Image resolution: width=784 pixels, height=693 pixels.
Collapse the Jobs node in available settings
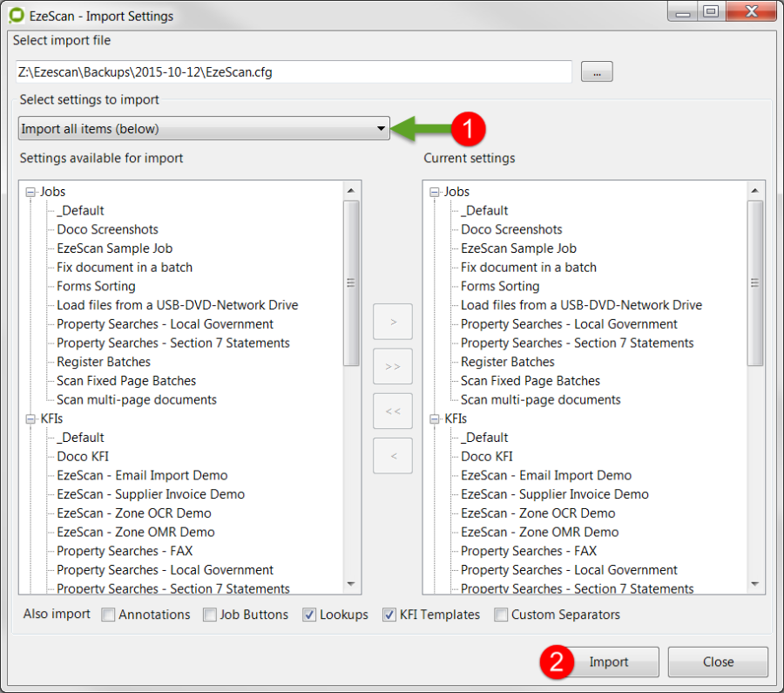pos(30,192)
